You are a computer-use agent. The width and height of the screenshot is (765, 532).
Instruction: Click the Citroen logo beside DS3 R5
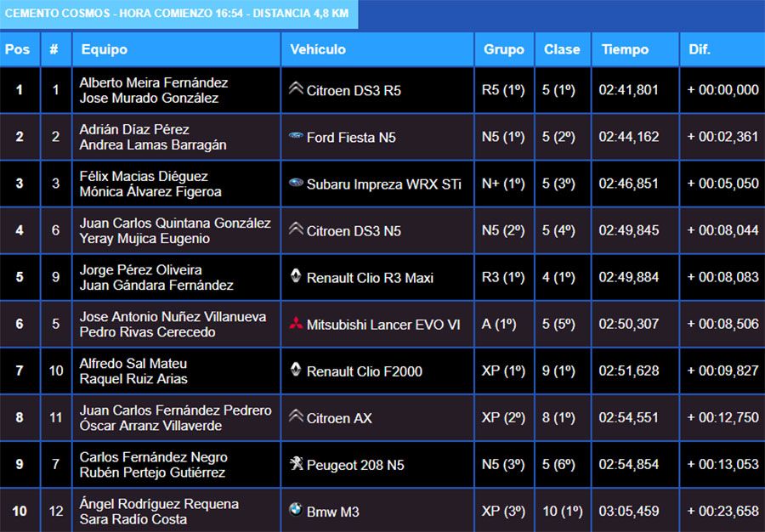coord(296,88)
